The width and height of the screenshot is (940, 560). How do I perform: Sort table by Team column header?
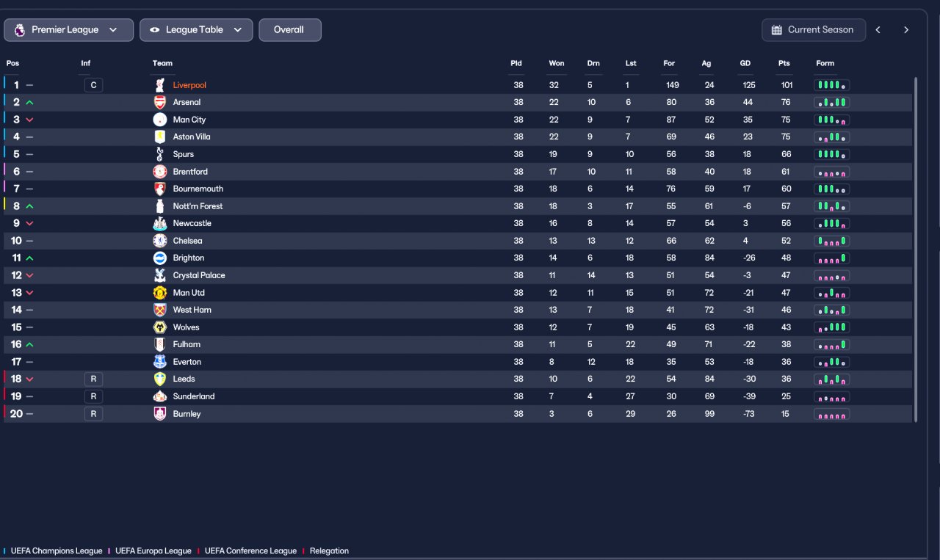tap(162, 63)
